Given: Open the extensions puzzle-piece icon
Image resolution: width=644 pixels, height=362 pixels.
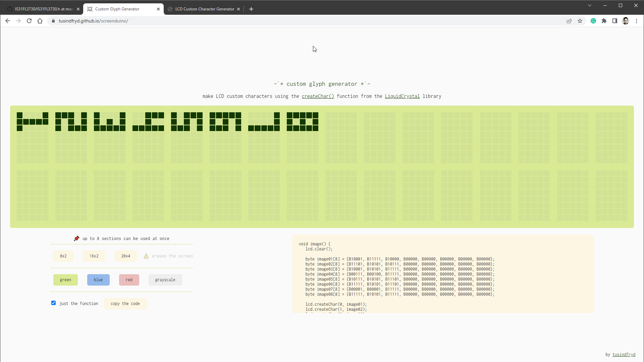Looking at the screenshot, I should point(604,21).
